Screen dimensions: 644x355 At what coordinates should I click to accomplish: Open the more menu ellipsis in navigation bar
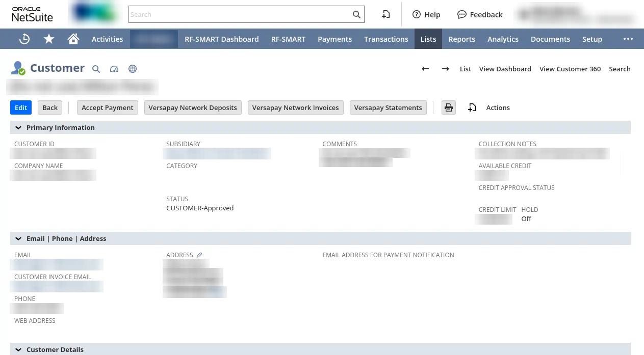tap(628, 39)
